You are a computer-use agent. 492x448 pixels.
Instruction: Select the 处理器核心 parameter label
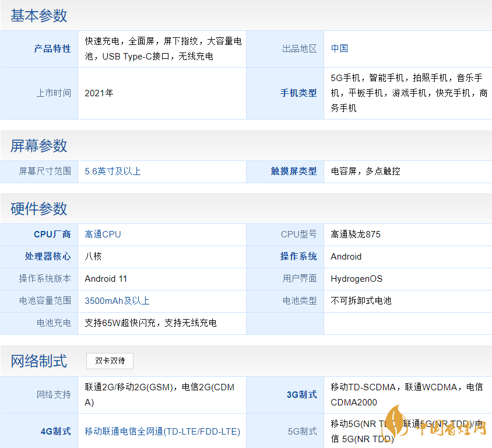pyautogui.click(x=48, y=256)
